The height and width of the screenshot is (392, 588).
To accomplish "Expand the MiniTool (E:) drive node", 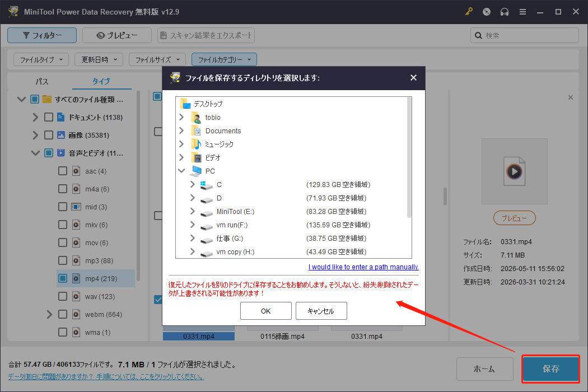I will [193, 212].
